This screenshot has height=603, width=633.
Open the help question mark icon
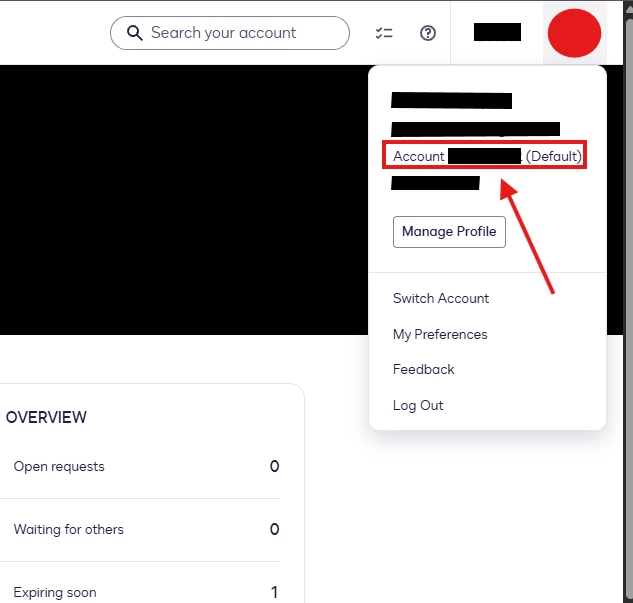[428, 33]
